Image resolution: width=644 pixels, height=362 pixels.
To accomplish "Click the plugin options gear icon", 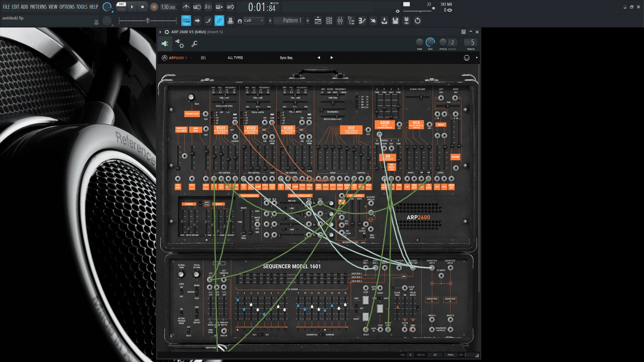I will click(167, 32).
